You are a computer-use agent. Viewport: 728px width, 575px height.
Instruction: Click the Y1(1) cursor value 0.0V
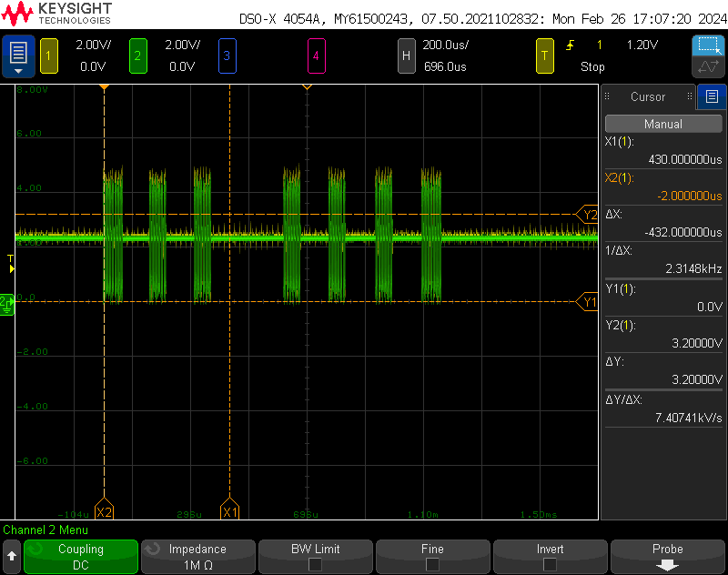710,307
